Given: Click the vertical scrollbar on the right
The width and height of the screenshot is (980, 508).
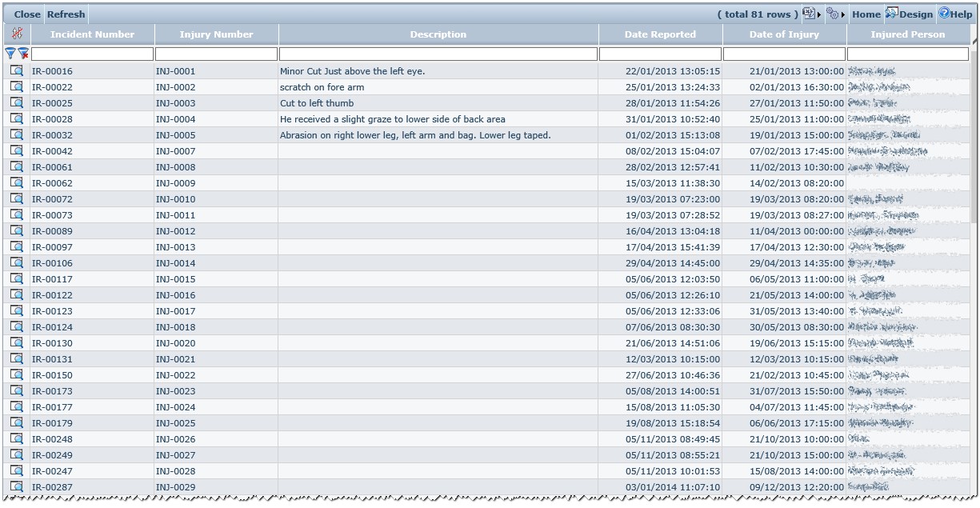Looking at the screenshot, I should [x=973, y=240].
